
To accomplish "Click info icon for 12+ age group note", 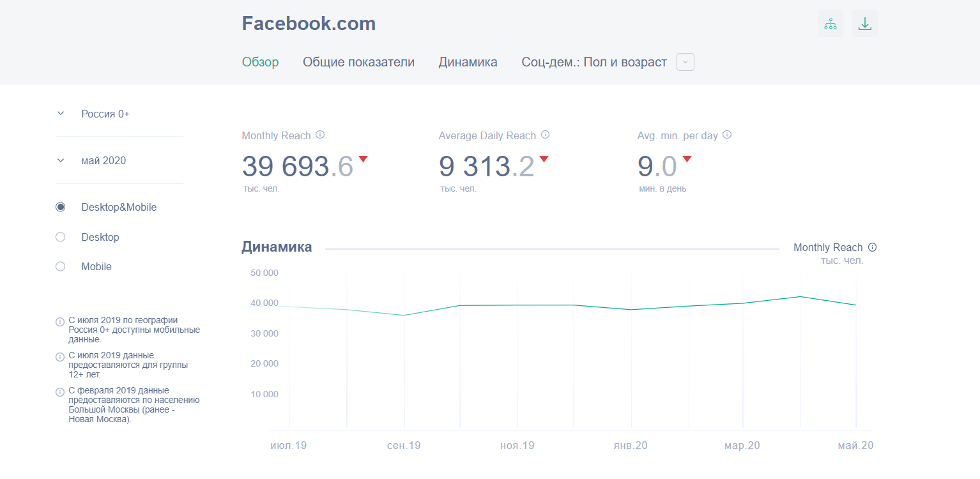I will [x=60, y=356].
